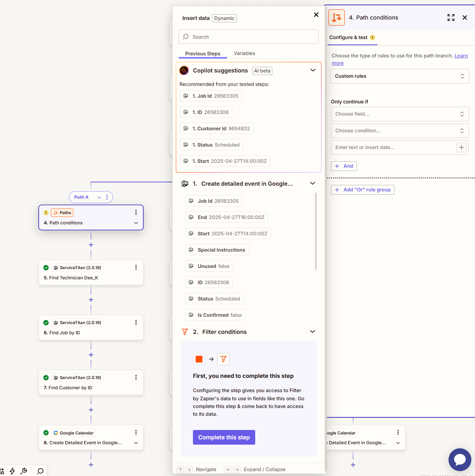Open the Custom rules dropdown
475x476 pixels.
[x=399, y=76]
